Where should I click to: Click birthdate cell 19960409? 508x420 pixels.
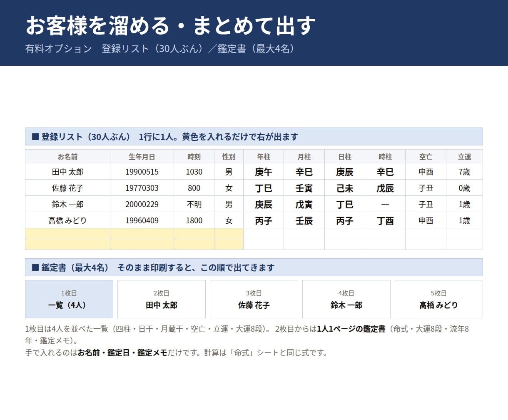[x=142, y=220]
